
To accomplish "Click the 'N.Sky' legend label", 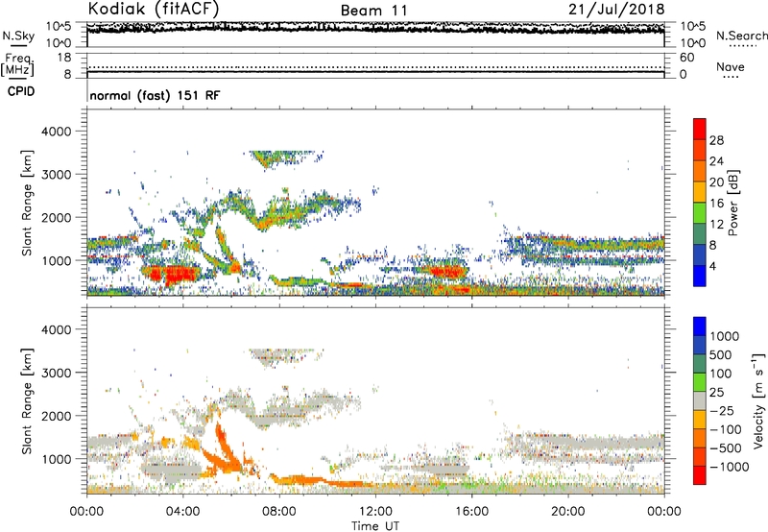I will (x=18, y=36).
